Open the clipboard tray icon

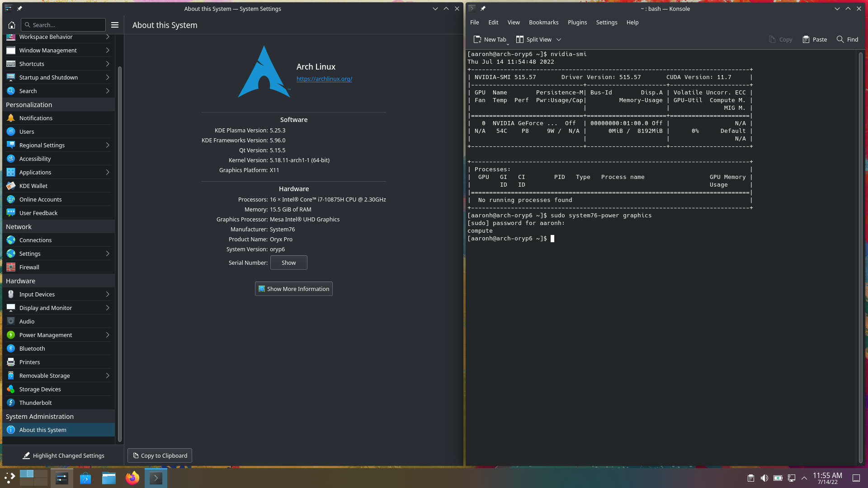pyautogui.click(x=750, y=478)
